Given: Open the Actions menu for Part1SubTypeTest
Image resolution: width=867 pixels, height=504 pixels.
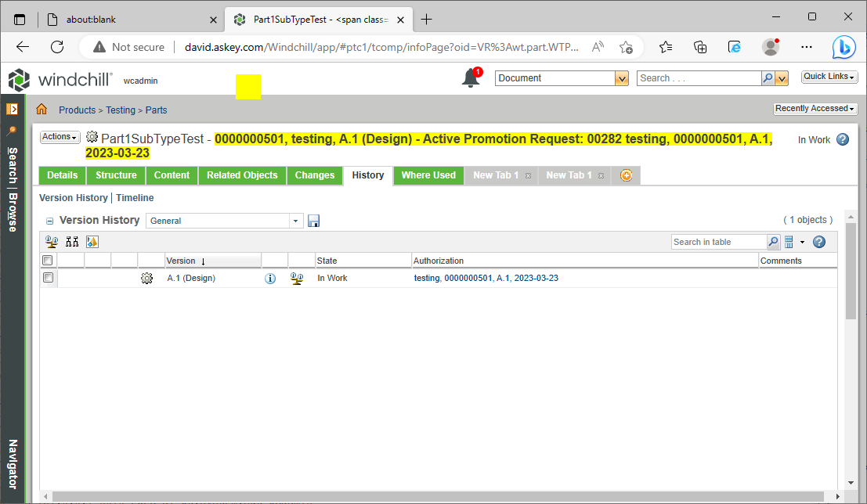Looking at the screenshot, I should [x=60, y=136].
